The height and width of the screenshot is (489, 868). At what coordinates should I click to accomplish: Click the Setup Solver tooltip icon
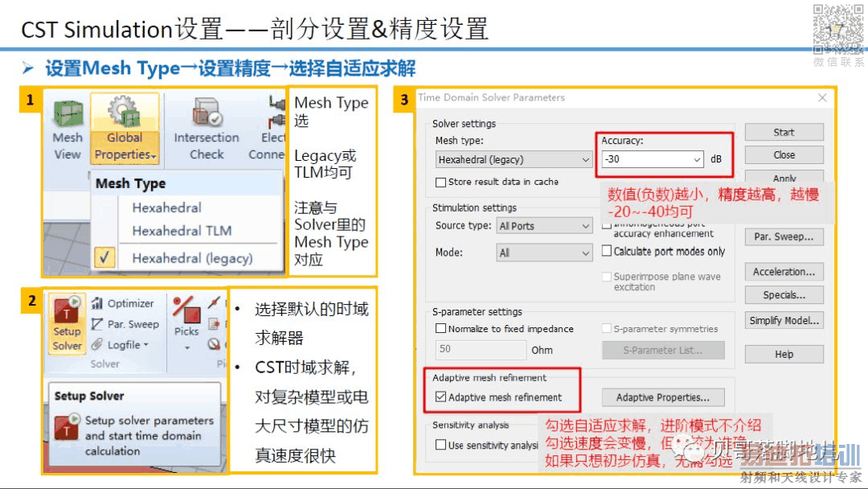[67, 426]
